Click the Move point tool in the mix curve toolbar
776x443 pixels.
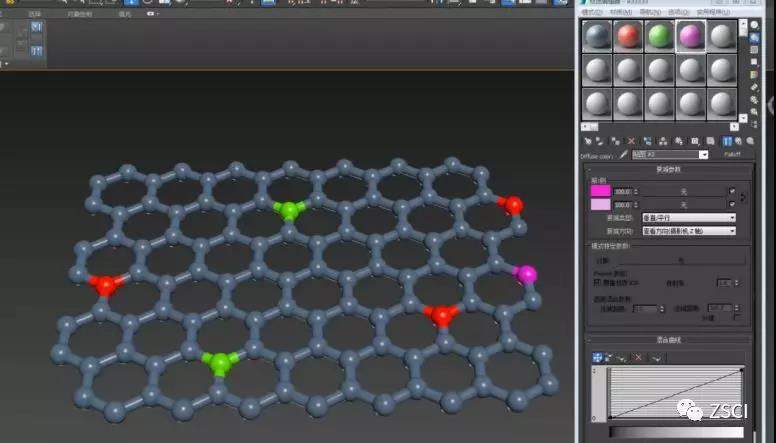click(x=598, y=356)
